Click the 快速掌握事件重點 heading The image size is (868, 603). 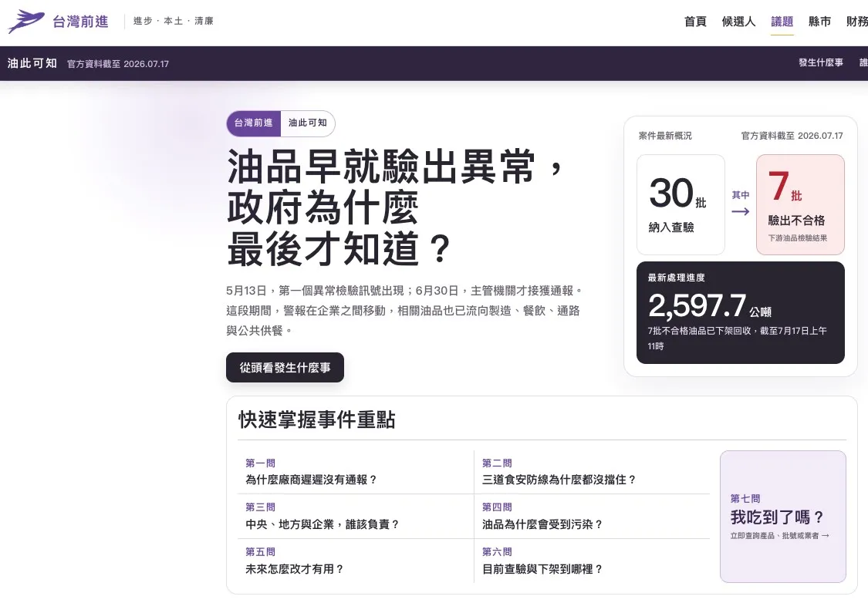(x=316, y=420)
